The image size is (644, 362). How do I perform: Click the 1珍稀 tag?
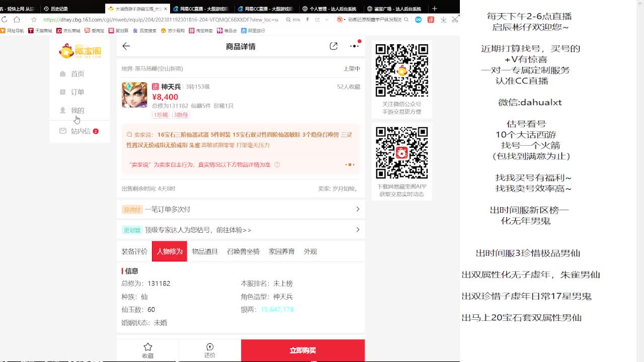(x=161, y=115)
